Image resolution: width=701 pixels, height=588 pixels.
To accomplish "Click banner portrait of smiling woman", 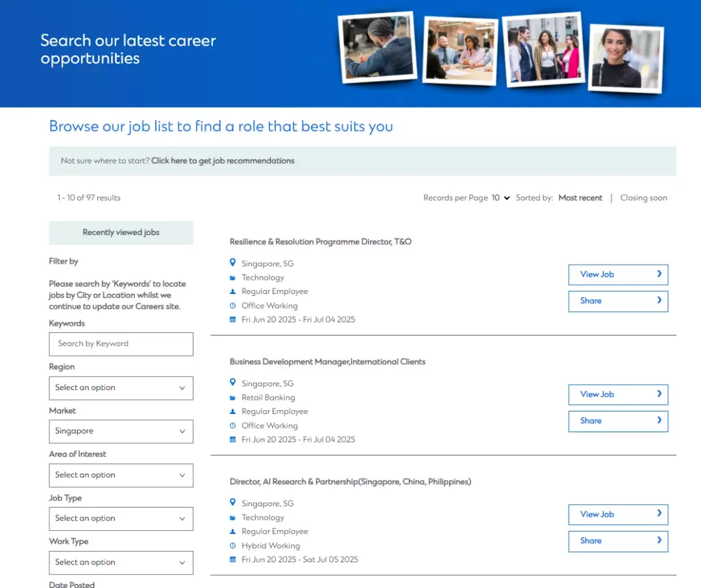I will pyautogui.click(x=626, y=58).
